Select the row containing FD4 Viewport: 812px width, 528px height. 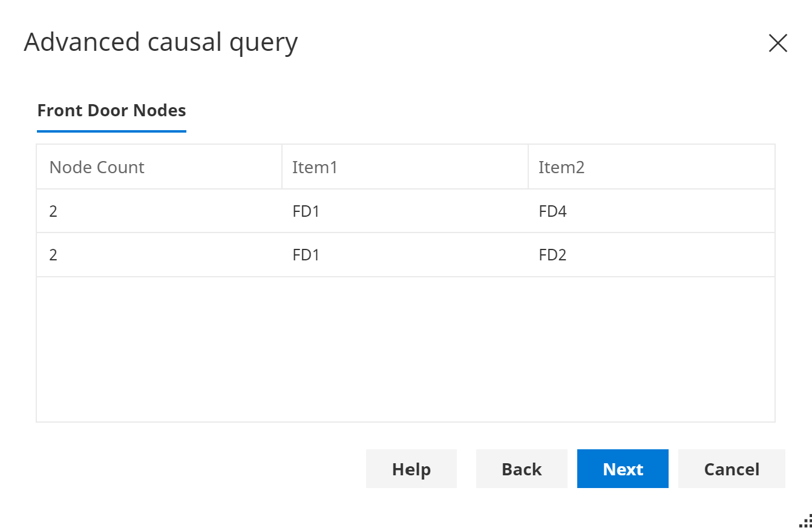point(405,211)
